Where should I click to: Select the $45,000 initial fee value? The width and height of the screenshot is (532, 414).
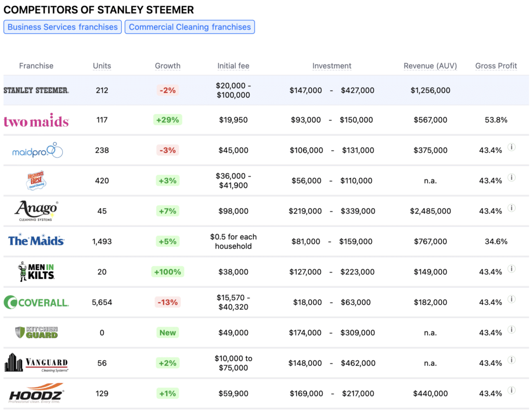(233, 150)
